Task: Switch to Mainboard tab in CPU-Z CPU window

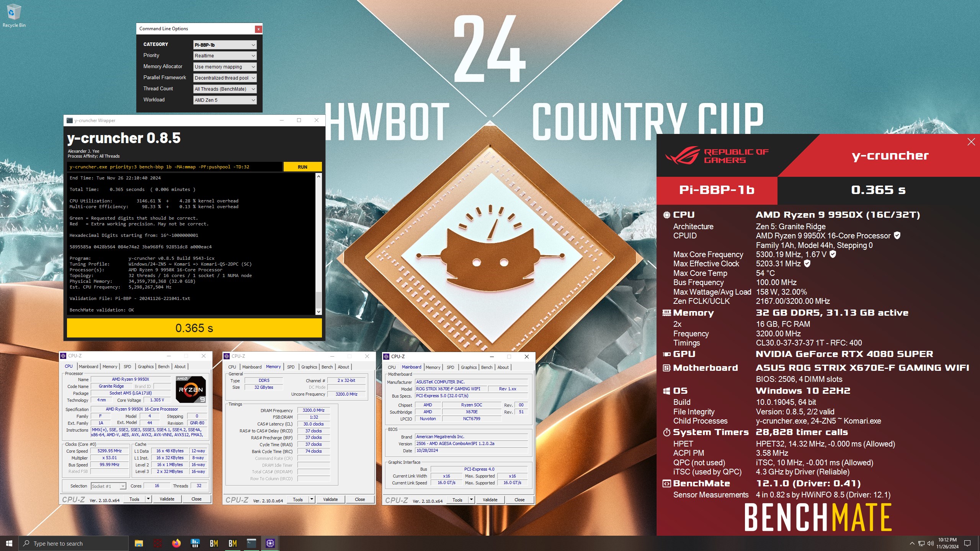Action: point(88,367)
